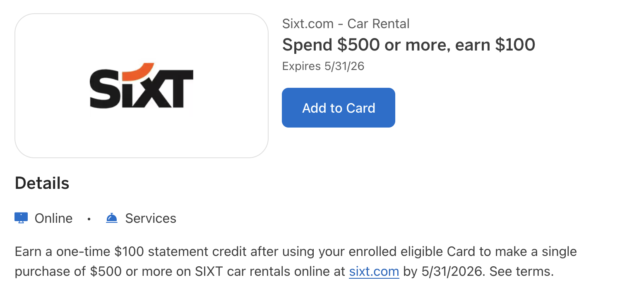Screen dimensions: 644x299
Task: Open the sixt.com link
Action: pyautogui.click(x=374, y=271)
